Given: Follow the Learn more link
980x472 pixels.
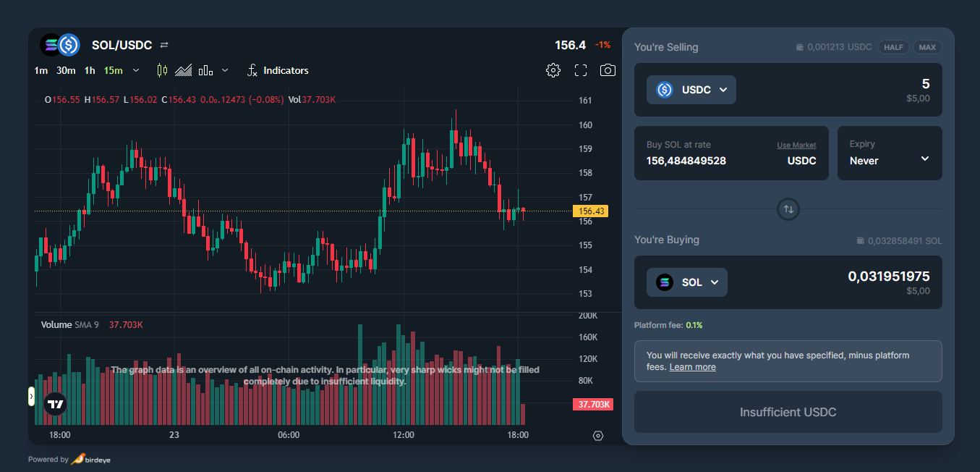Looking at the screenshot, I should click(x=692, y=367).
